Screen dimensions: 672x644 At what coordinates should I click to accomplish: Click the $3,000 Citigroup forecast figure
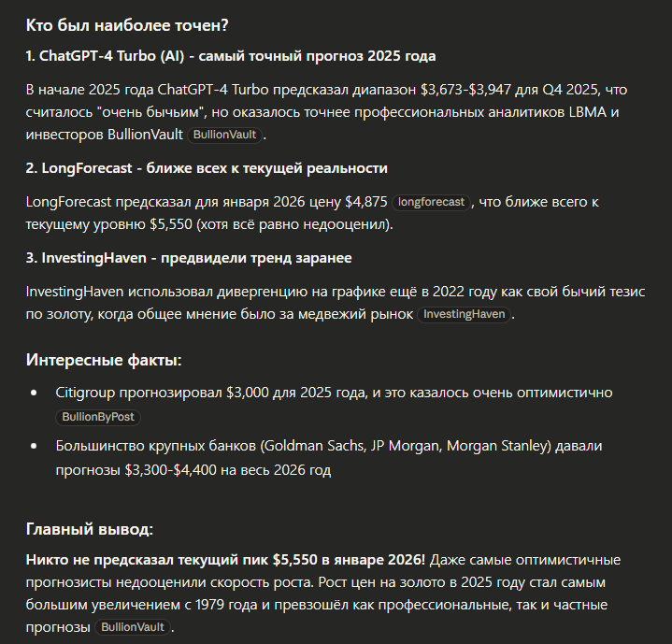[248, 393]
